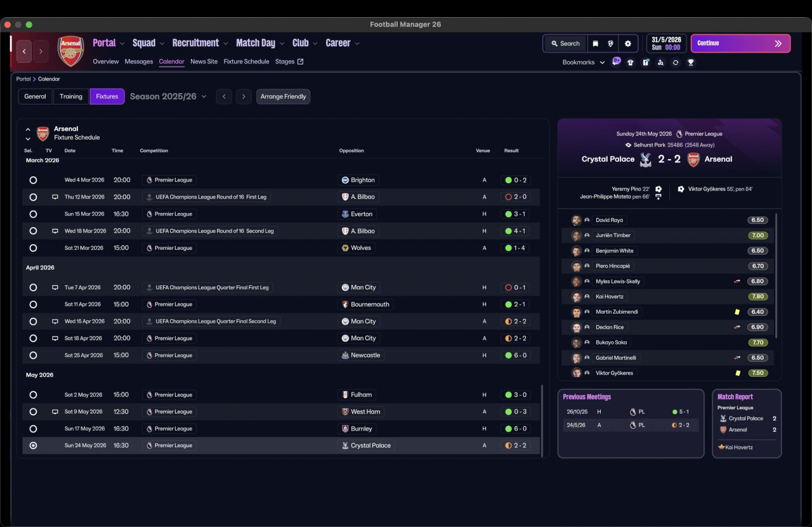The image size is (812, 527).
Task: Open the scouting person-search shortcut icon
Action: pyautogui.click(x=661, y=62)
